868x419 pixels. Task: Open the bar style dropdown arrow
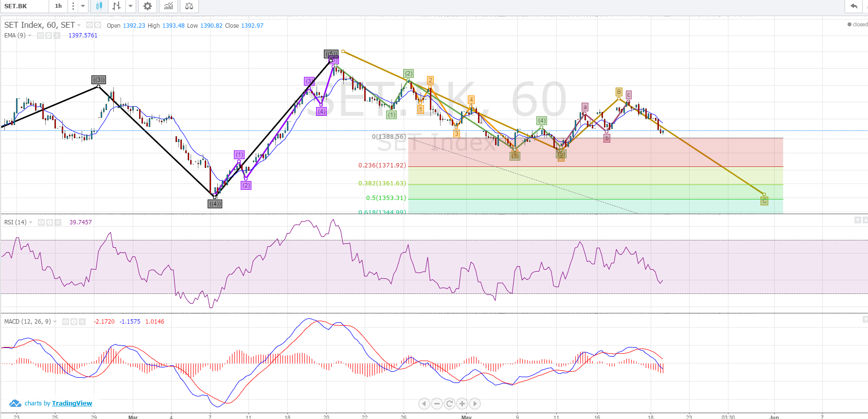coord(130,6)
